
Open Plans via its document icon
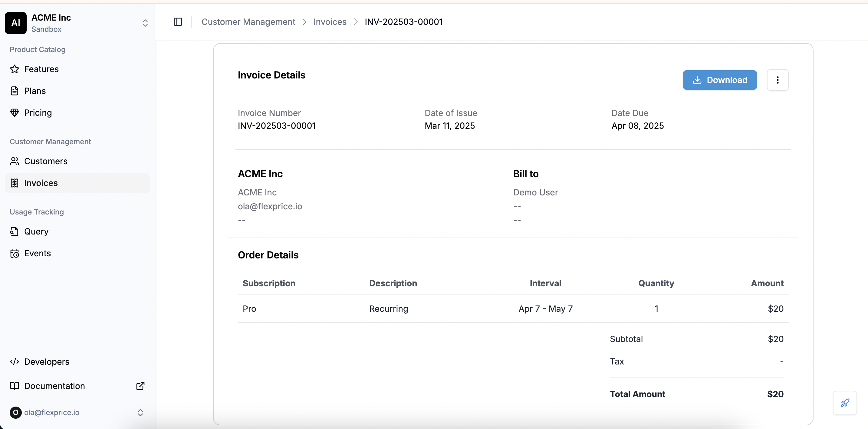click(15, 91)
